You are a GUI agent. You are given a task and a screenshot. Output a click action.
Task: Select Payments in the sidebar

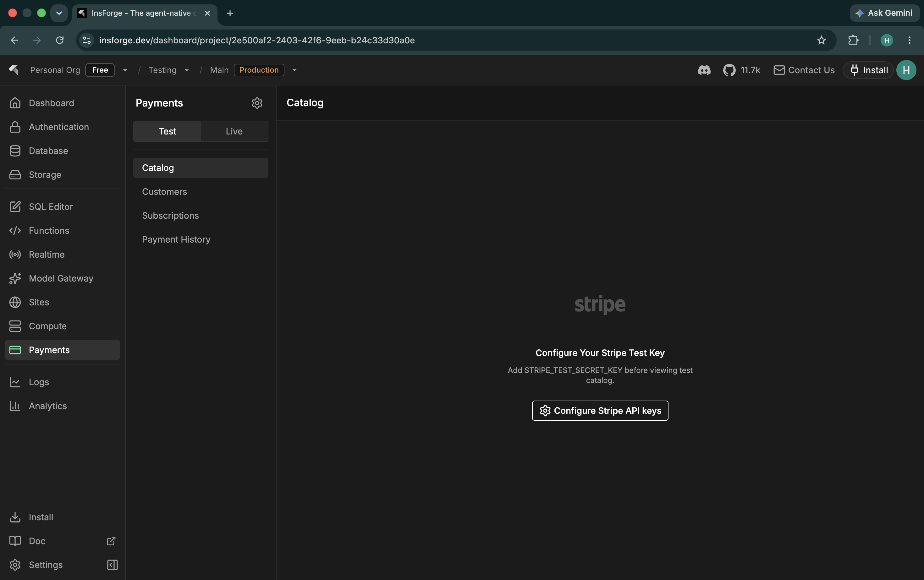pyautogui.click(x=63, y=350)
